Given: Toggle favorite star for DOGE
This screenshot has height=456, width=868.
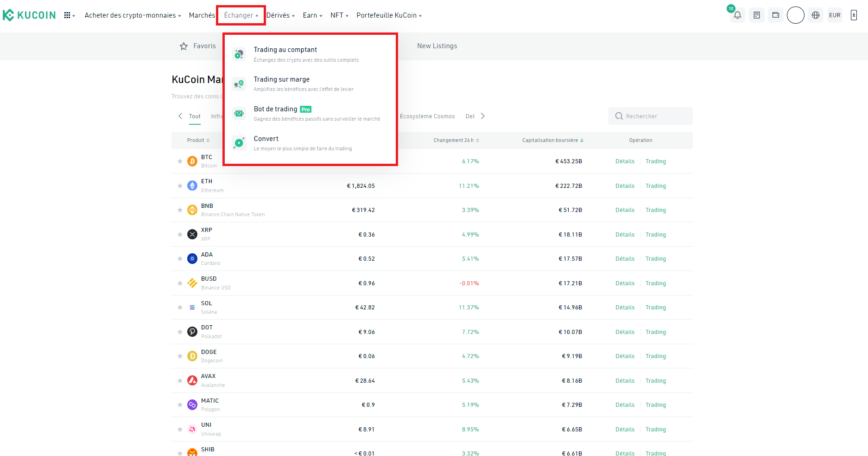Looking at the screenshot, I should [180, 356].
